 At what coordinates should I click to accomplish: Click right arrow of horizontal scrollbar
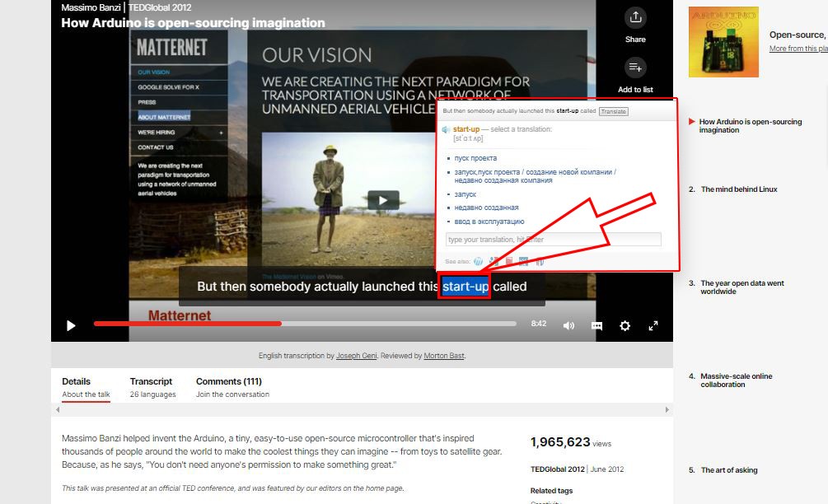coord(667,409)
